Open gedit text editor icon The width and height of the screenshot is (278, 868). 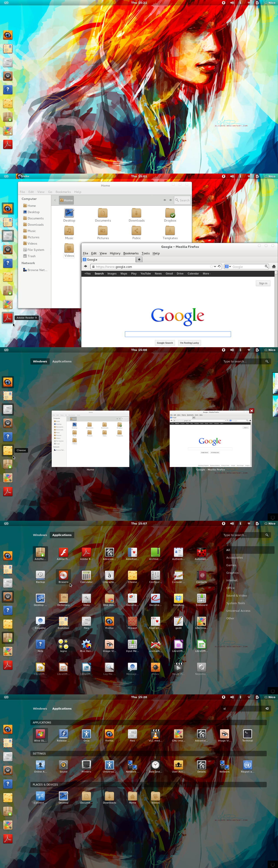point(179,623)
